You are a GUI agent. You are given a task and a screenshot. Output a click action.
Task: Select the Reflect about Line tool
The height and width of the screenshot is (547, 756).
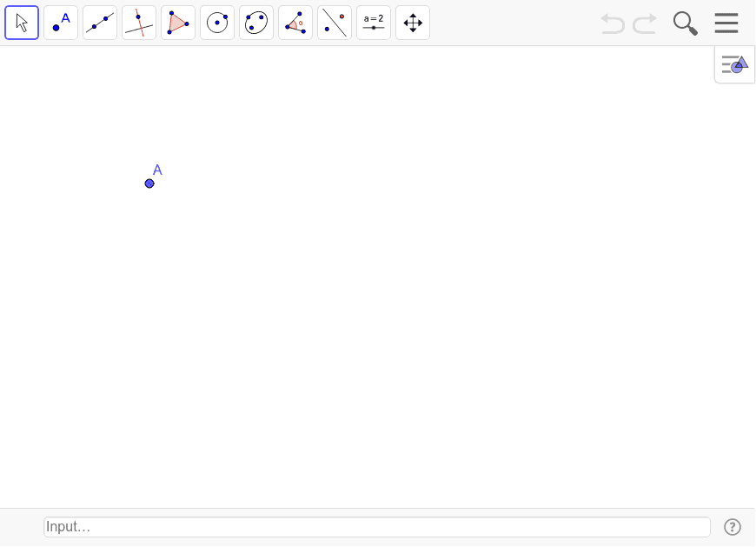pyautogui.click(x=335, y=23)
